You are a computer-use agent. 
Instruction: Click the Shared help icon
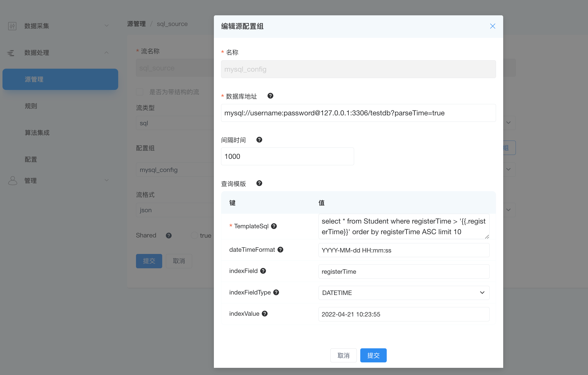click(169, 235)
